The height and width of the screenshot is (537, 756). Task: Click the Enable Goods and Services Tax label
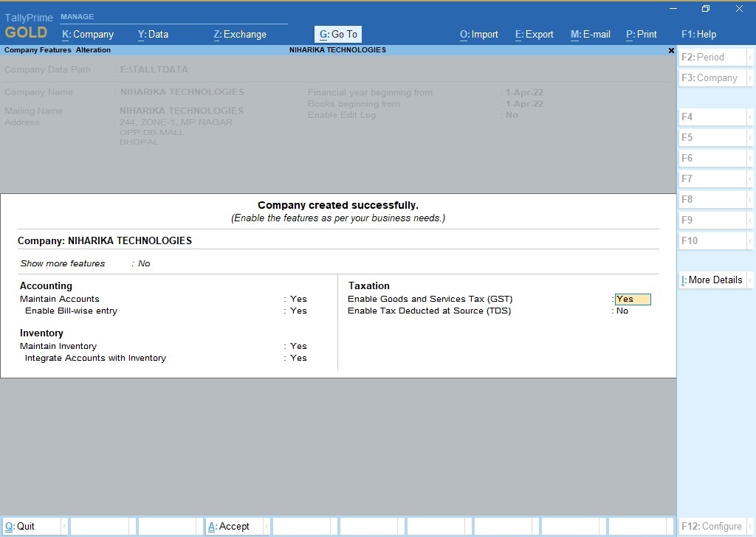[x=430, y=299]
